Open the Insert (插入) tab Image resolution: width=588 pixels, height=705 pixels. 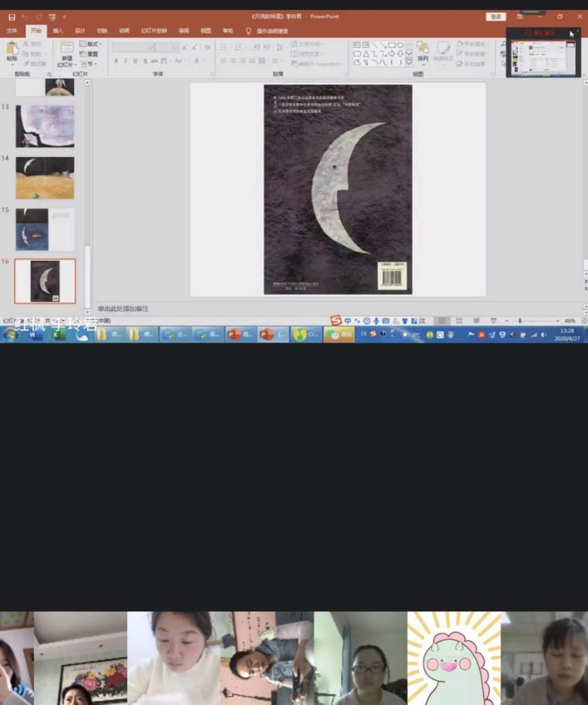pos(58,31)
